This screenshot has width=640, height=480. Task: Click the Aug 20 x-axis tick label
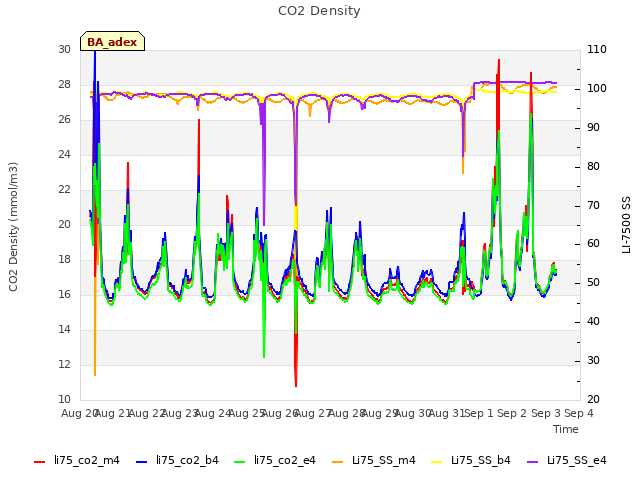78,413
